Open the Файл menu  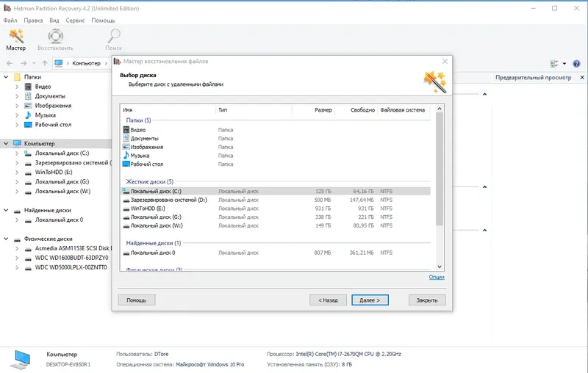10,21
